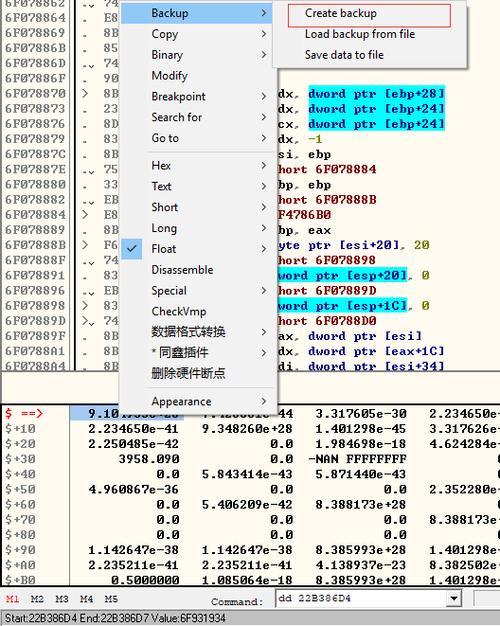Expand the Long submenu arrow

click(264, 228)
